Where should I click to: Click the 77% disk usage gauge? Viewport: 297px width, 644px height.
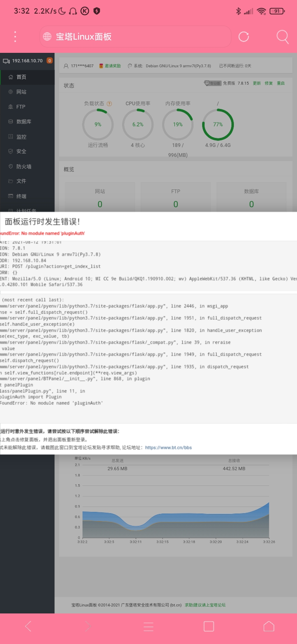(x=218, y=124)
